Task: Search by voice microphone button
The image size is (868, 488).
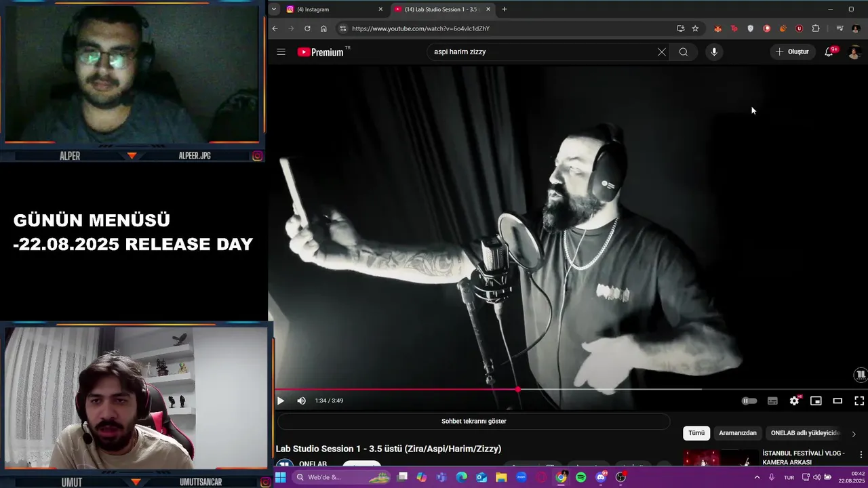Action: point(713,52)
